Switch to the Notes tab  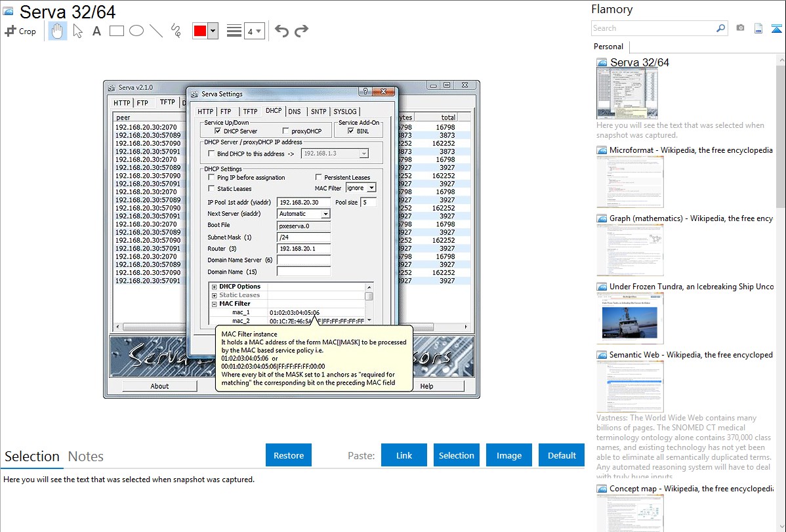86,457
